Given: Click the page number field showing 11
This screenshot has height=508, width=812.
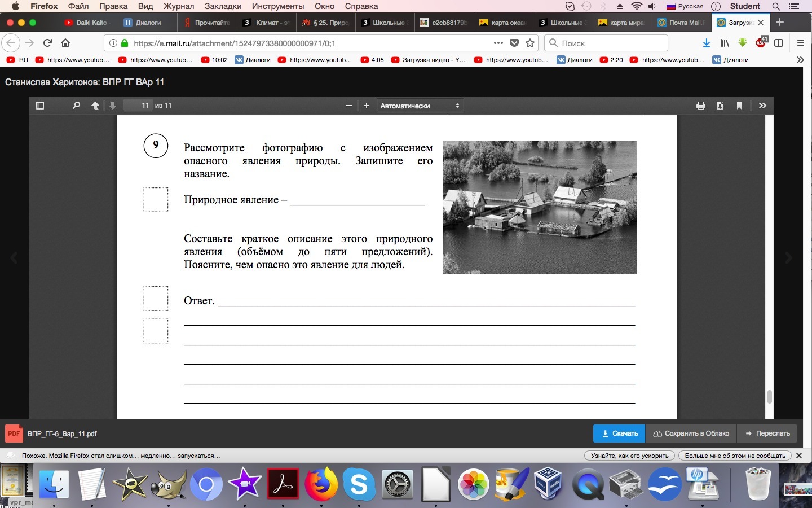Looking at the screenshot, I should click(139, 106).
